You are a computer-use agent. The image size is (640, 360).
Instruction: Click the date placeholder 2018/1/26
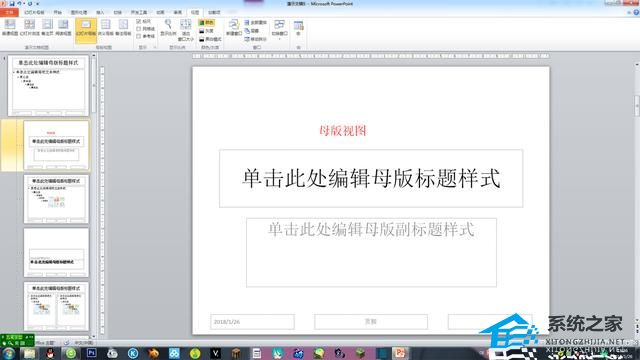point(252,322)
